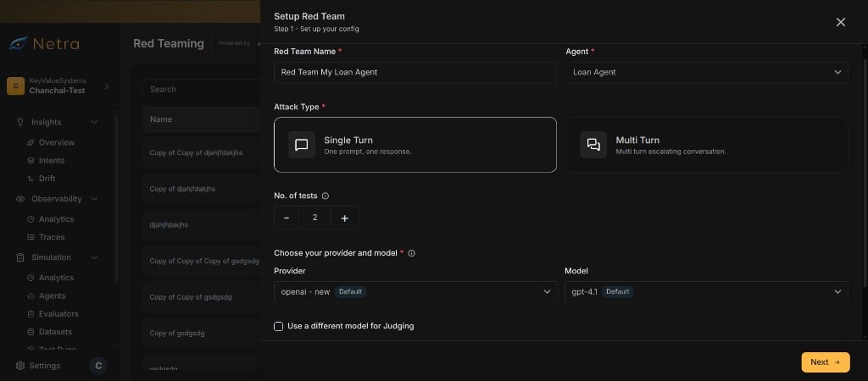Click the Red Teaming page heading
Image resolution: width=868 pixels, height=381 pixels.
[169, 44]
